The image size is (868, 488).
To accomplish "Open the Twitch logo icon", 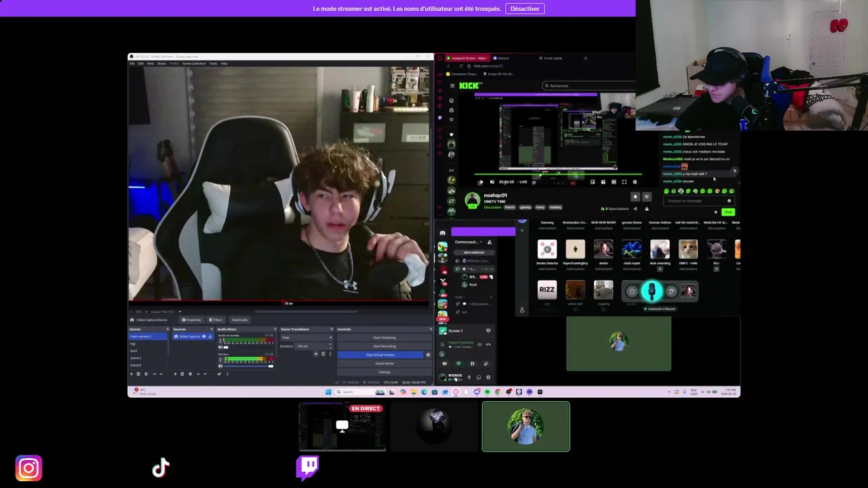I will click(x=307, y=468).
